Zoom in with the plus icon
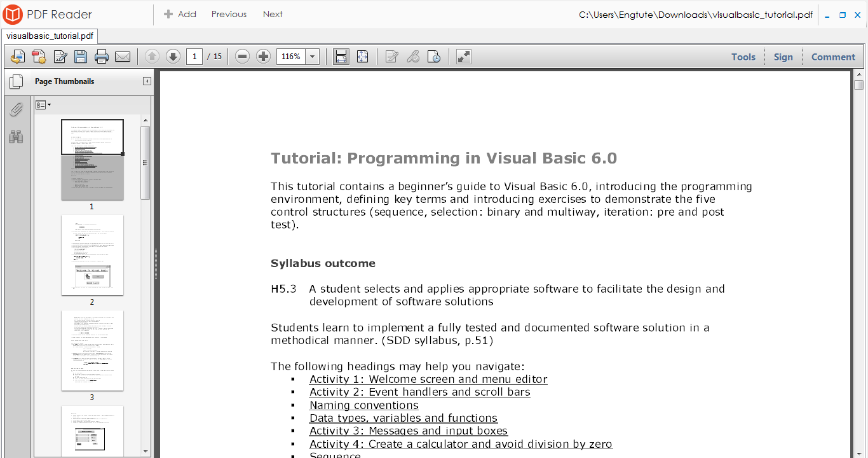868x458 pixels. [x=263, y=57]
